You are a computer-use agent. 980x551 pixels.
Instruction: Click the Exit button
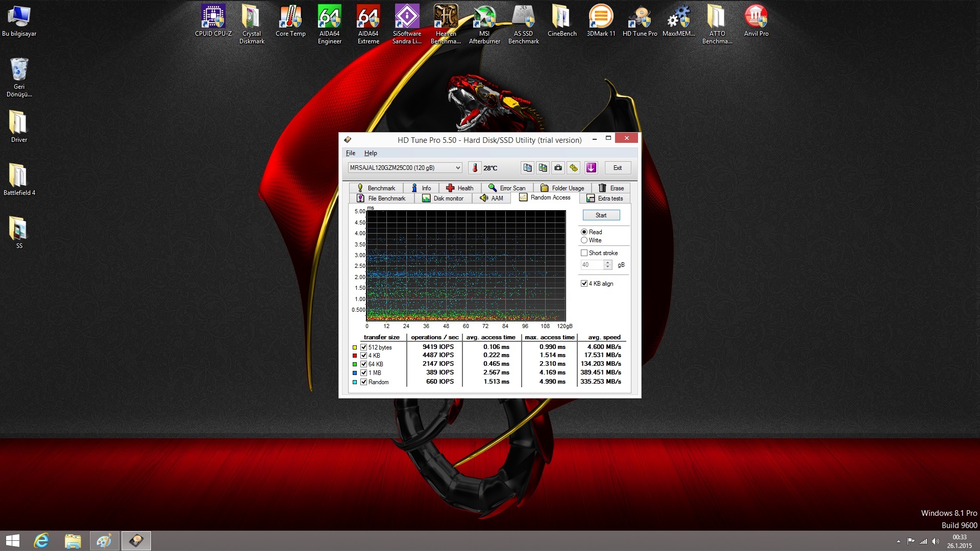pyautogui.click(x=618, y=168)
